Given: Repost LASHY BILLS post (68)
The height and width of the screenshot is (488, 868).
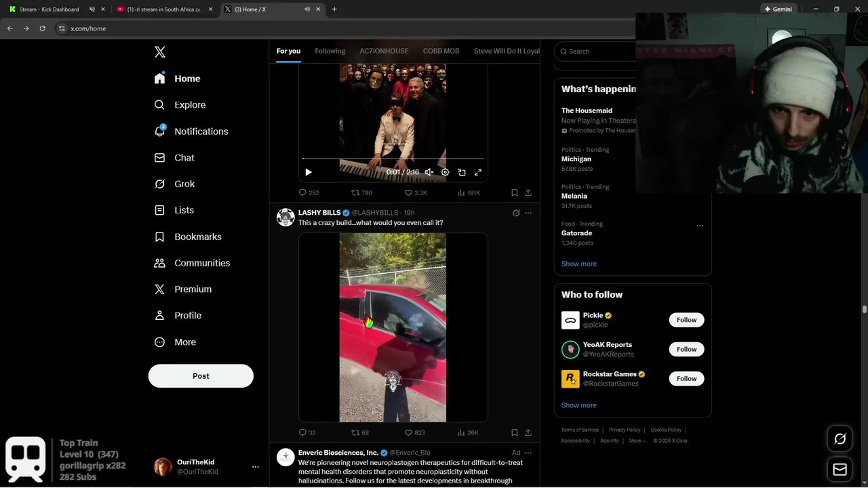Looking at the screenshot, I should (360, 432).
